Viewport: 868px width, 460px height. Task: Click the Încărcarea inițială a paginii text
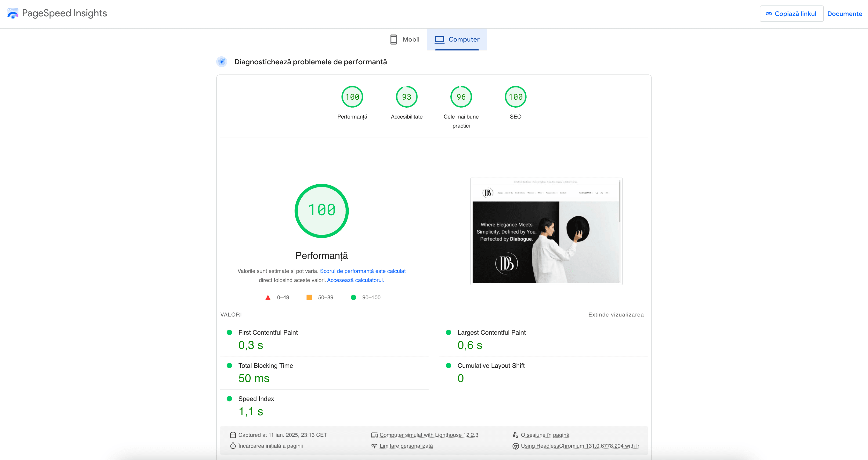click(x=270, y=446)
